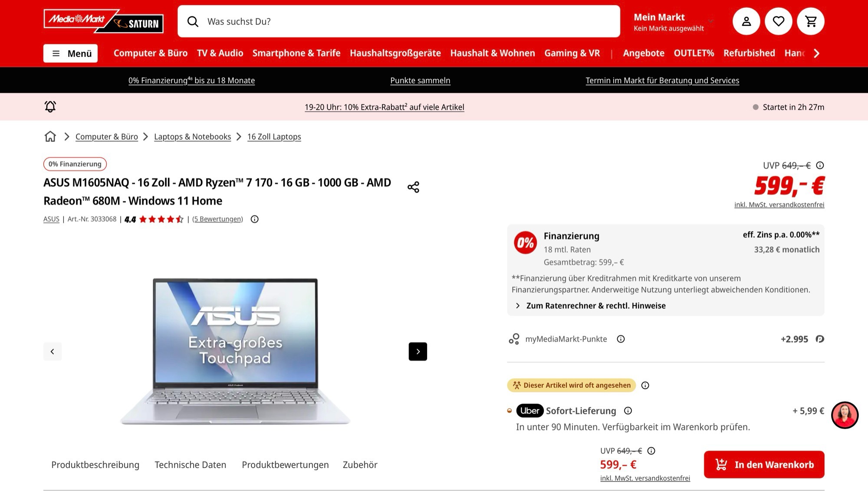868x491 pixels.
Task: Open the Menü hamburger button
Action: click(x=70, y=53)
